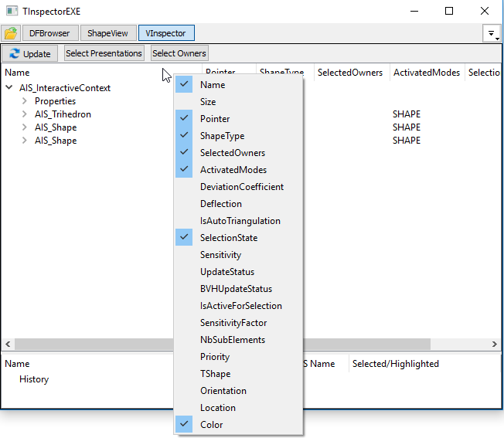504x438 pixels.
Task: Expand the Properties tree node
Action: pyautogui.click(x=25, y=101)
